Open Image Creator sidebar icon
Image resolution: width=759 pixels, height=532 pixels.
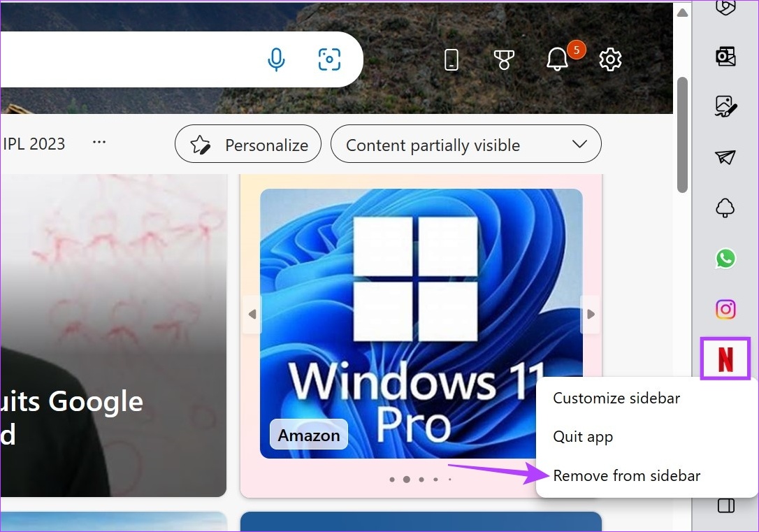725,106
